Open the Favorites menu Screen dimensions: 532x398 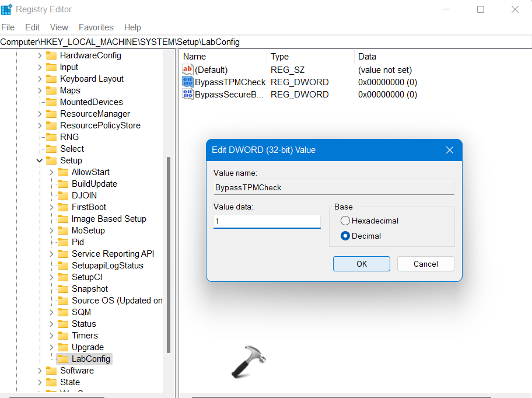pos(96,27)
